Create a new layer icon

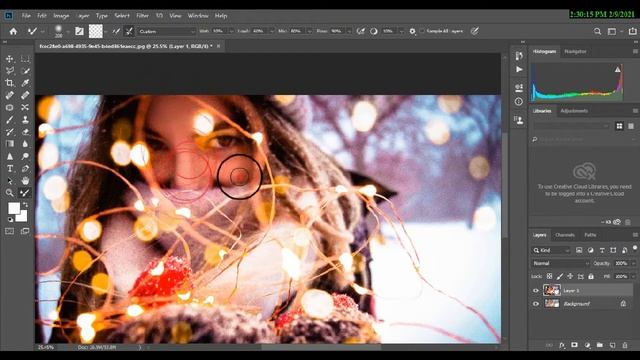point(612,345)
